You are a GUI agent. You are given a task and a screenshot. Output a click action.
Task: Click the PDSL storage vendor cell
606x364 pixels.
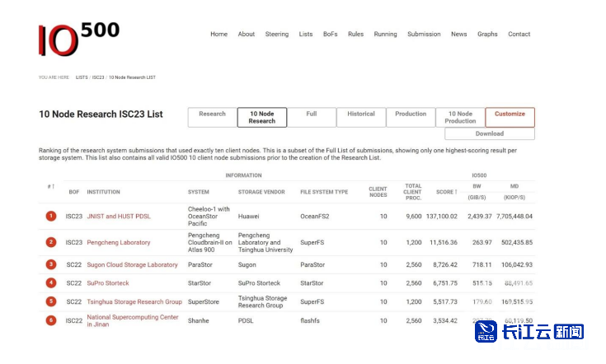coord(246,320)
